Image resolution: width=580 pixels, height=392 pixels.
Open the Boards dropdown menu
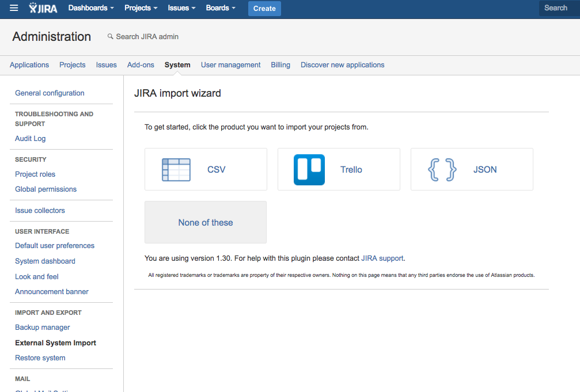pyautogui.click(x=221, y=7)
